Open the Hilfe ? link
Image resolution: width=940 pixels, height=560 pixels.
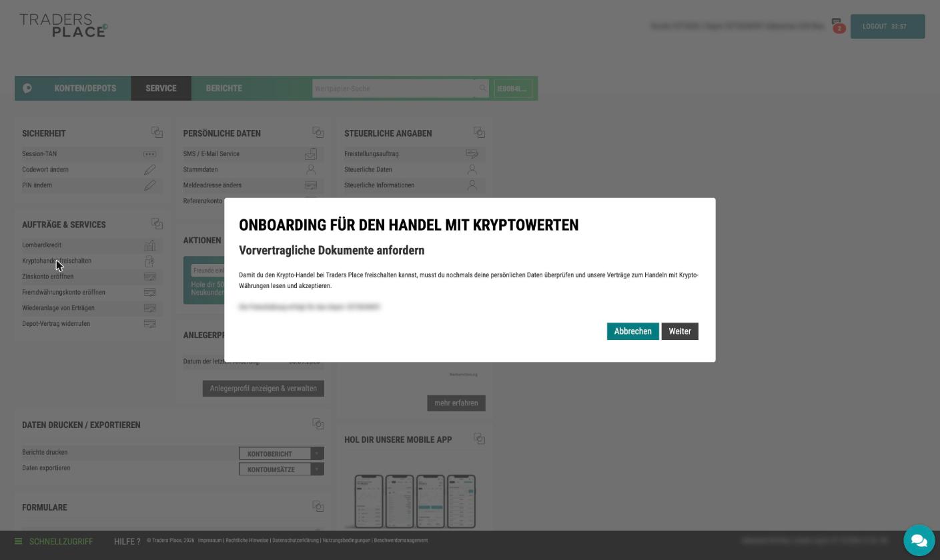click(127, 541)
